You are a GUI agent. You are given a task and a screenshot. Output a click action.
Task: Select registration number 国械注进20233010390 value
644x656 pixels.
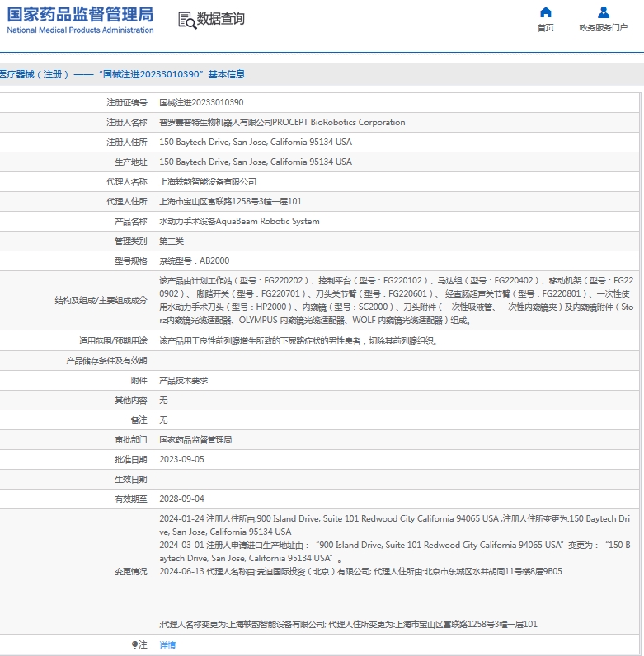point(201,102)
